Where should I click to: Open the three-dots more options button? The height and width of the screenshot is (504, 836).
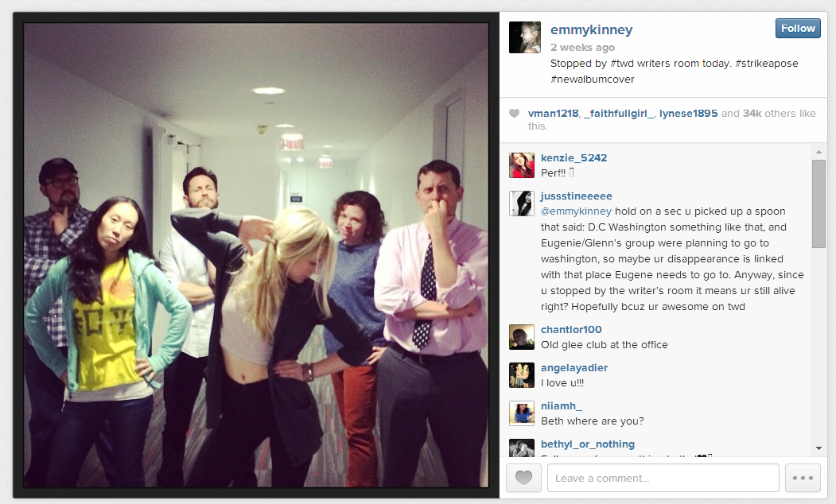[x=803, y=478]
